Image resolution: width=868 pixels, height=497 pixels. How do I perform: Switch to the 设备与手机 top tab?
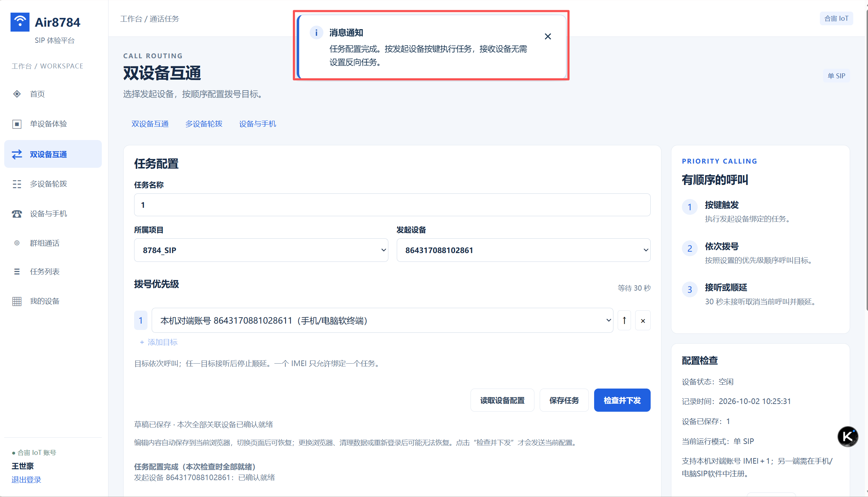[257, 124]
